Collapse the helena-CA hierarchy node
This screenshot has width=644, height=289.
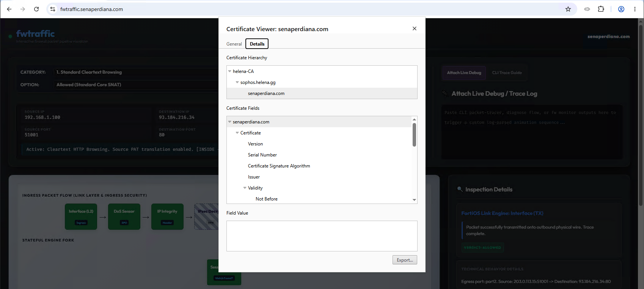(229, 71)
